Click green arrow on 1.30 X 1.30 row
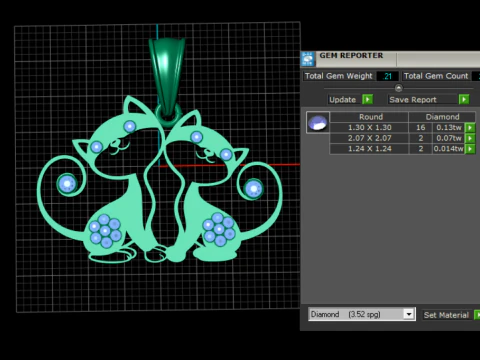This screenshot has height=360, width=480. pyautogui.click(x=470, y=127)
